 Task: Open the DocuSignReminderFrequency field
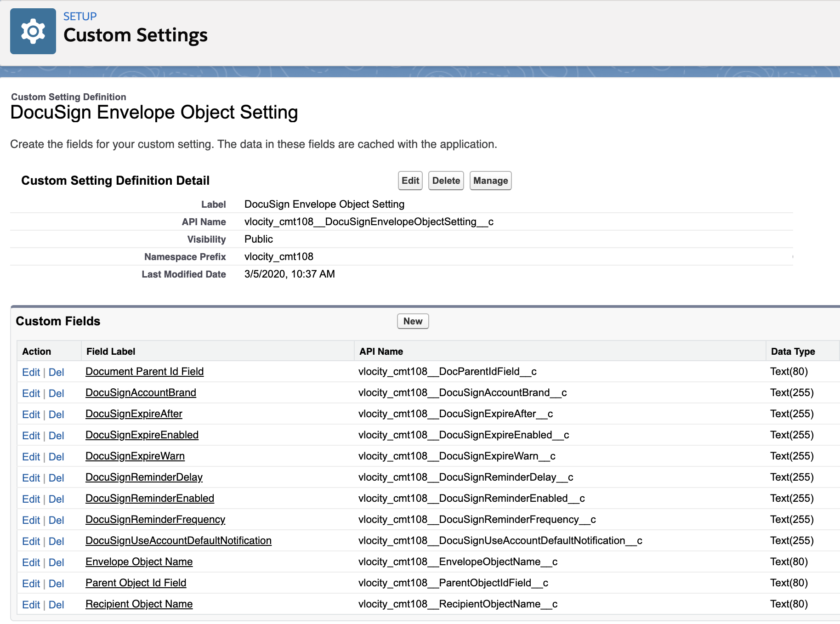pos(155,519)
